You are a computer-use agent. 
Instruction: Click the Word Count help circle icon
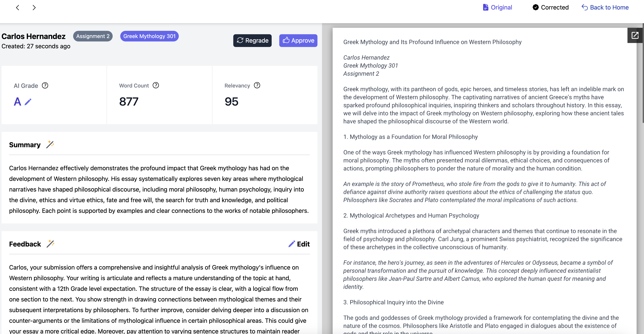click(156, 85)
